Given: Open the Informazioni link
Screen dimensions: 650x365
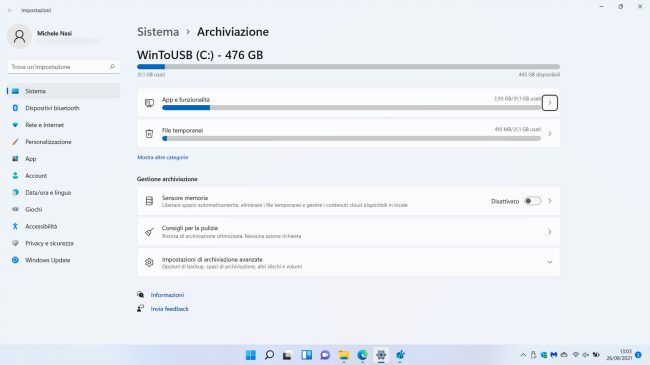Looking at the screenshot, I should [167, 295].
